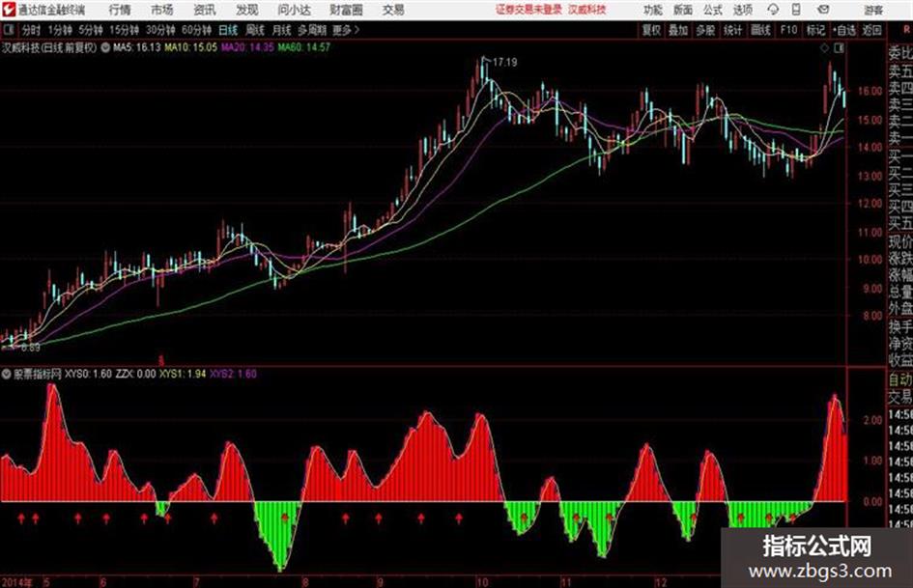
Task: Click the XYS1: 1.94 indicator value
Action: click(x=183, y=374)
